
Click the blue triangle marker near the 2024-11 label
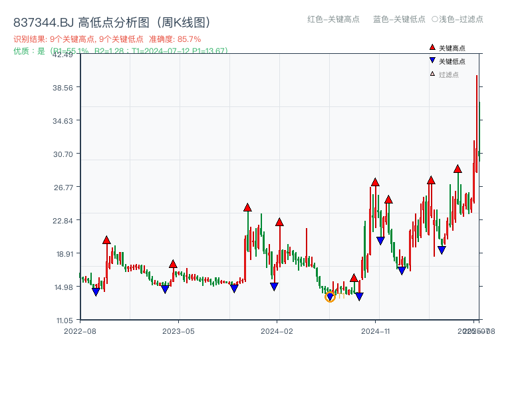coord(380,239)
